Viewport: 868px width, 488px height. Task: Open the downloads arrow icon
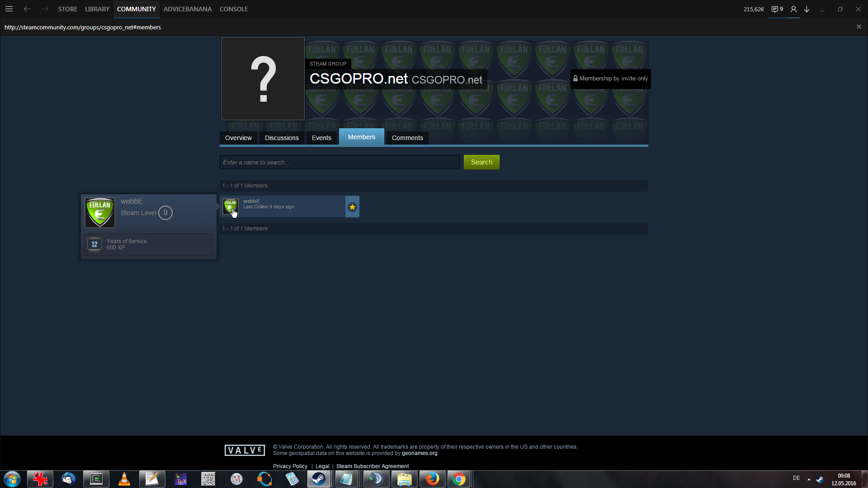807,9
